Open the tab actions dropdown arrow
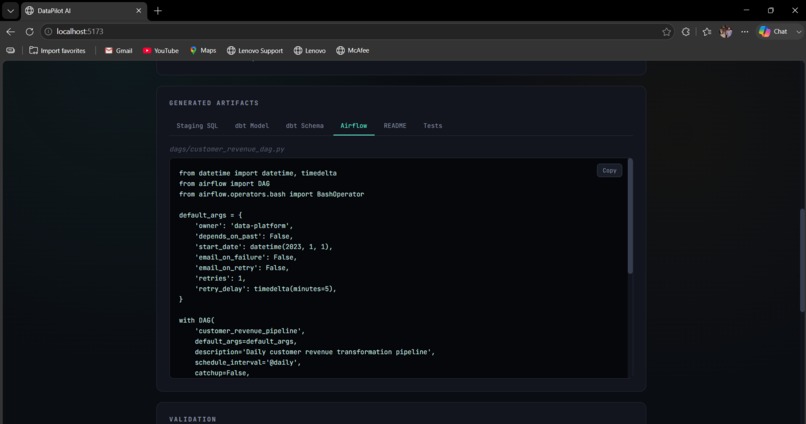 coord(10,10)
